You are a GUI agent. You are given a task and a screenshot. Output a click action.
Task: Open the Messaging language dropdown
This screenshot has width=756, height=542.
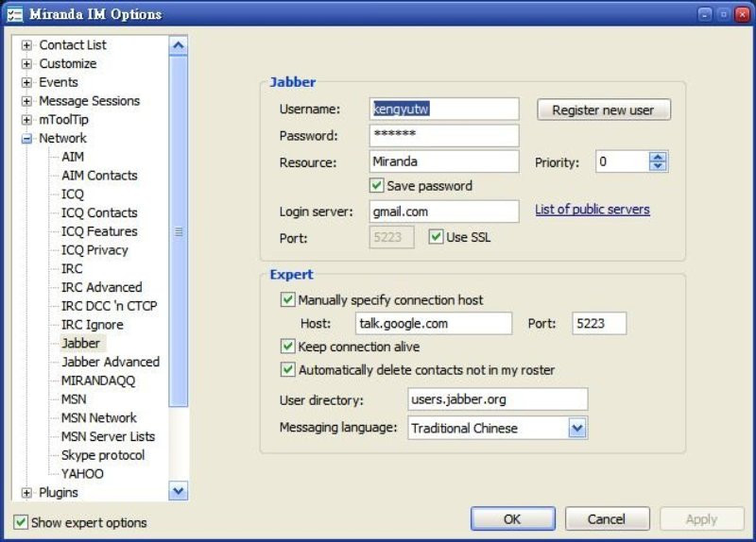(577, 428)
